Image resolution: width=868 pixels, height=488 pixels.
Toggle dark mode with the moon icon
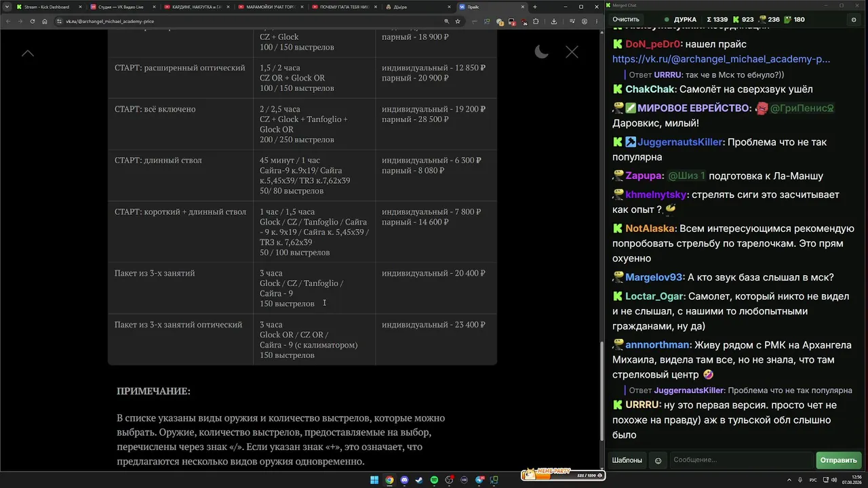point(541,52)
